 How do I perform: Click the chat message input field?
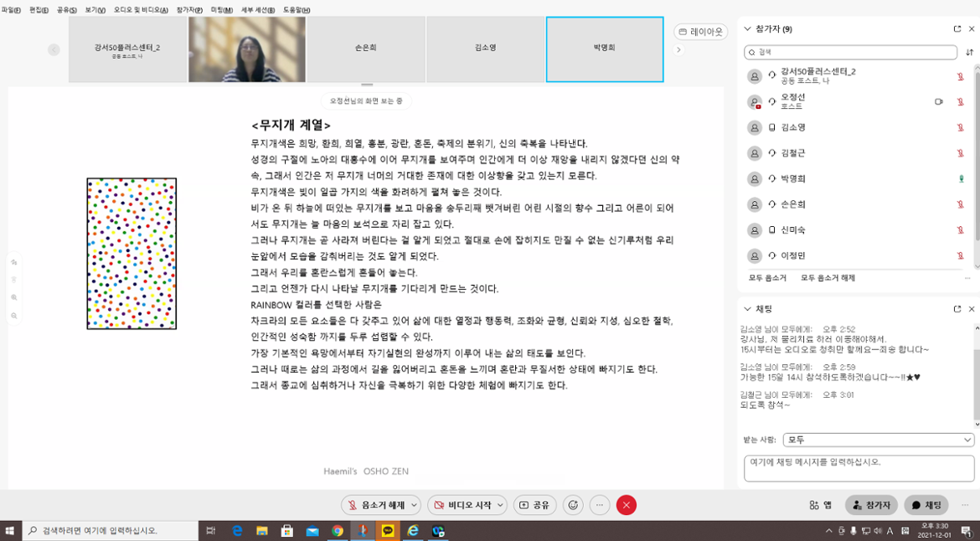(859, 467)
